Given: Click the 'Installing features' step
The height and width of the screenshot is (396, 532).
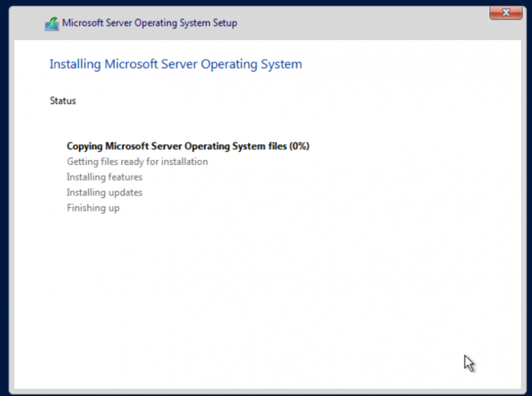Looking at the screenshot, I should pyautogui.click(x=105, y=177).
